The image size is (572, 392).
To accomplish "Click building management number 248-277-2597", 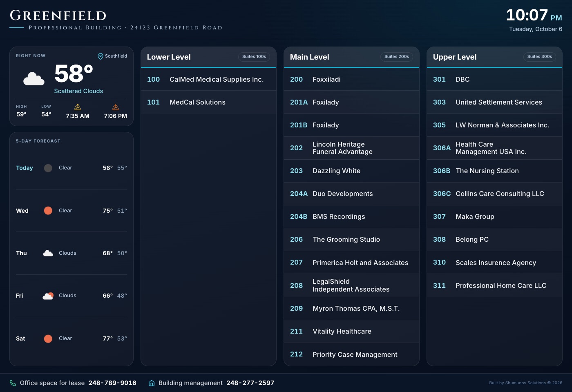I will [x=250, y=383].
